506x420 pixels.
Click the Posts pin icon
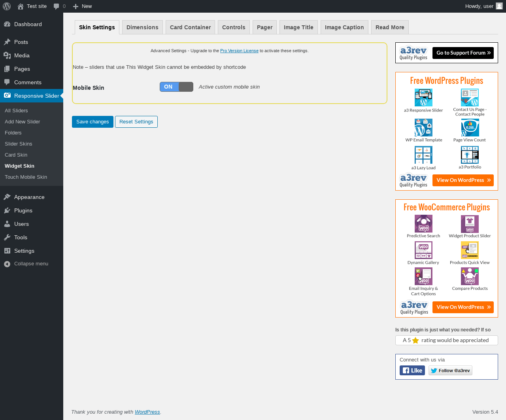pos(7,42)
